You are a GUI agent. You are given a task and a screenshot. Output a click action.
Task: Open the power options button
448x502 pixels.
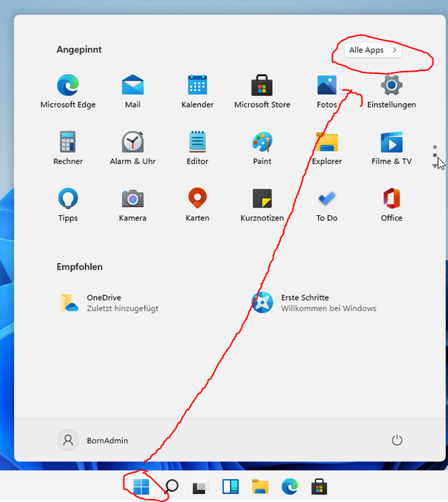point(397,440)
